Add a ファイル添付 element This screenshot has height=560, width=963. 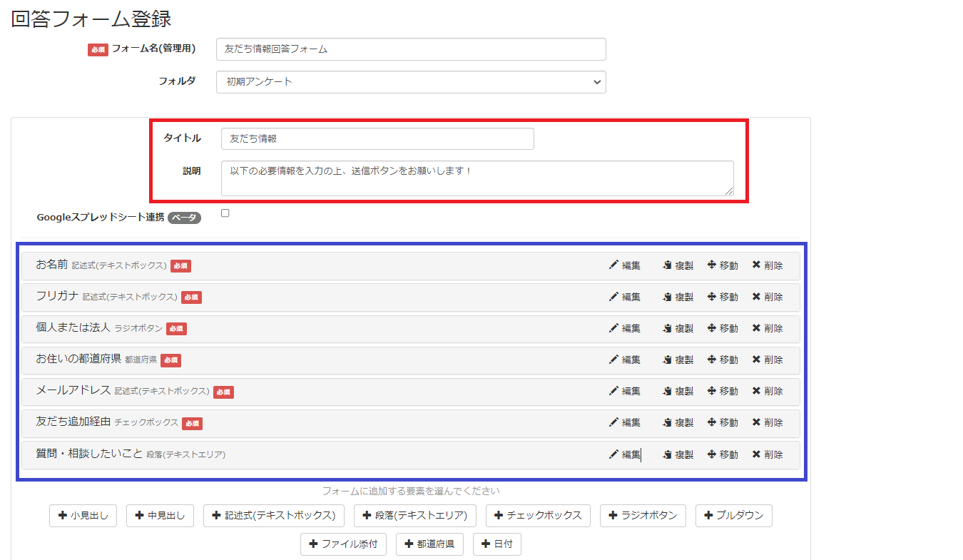[x=343, y=544]
